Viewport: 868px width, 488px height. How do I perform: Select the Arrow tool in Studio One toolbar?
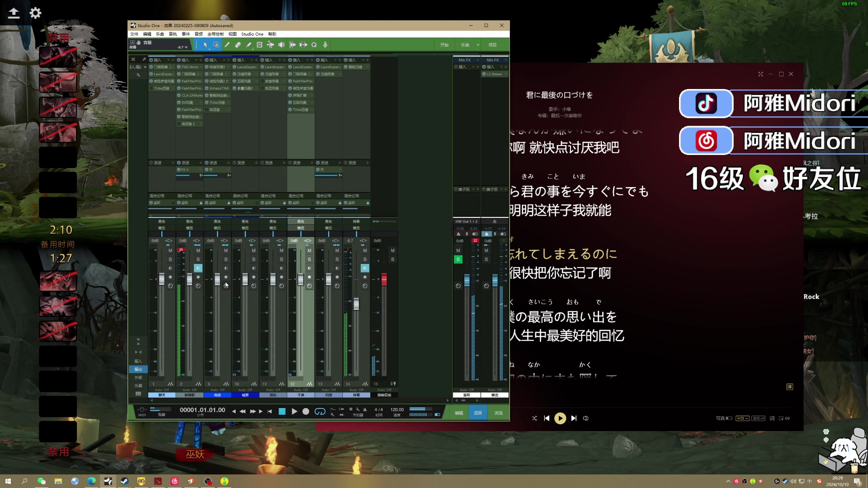coord(205,45)
